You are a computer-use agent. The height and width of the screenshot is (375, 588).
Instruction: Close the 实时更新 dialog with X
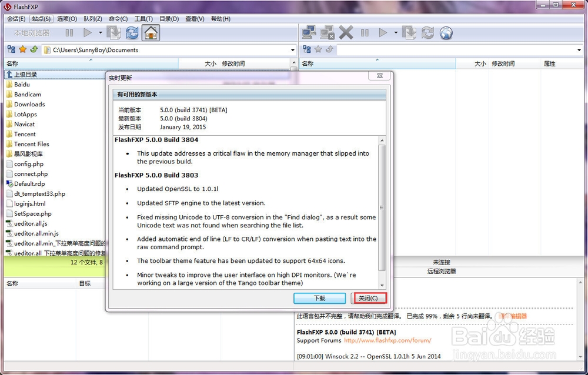tap(379, 76)
